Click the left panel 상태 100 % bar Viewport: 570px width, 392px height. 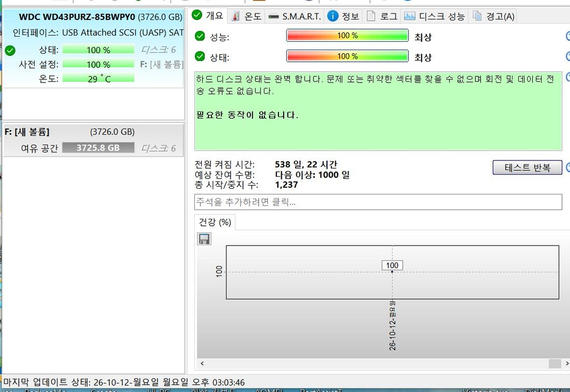[x=98, y=50]
